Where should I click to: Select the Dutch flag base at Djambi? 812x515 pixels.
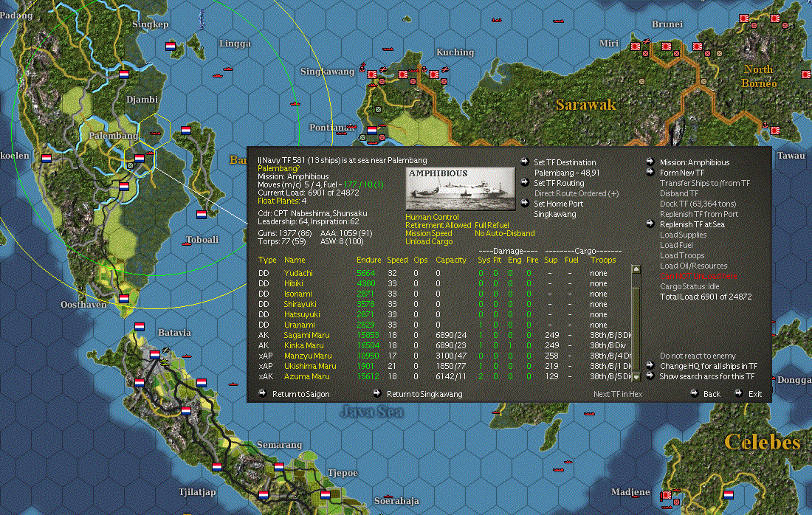tap(124, 75)
